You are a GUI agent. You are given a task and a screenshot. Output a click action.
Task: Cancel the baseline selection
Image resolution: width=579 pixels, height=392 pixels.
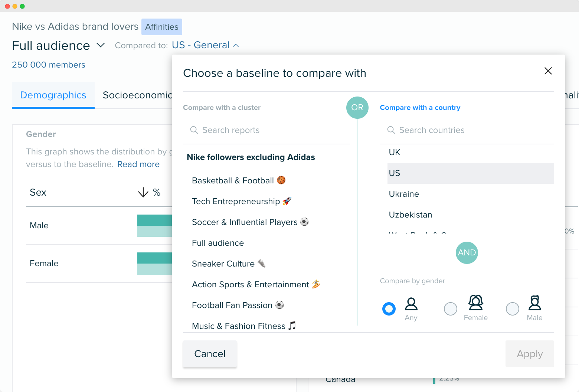(x=210, y=354)
